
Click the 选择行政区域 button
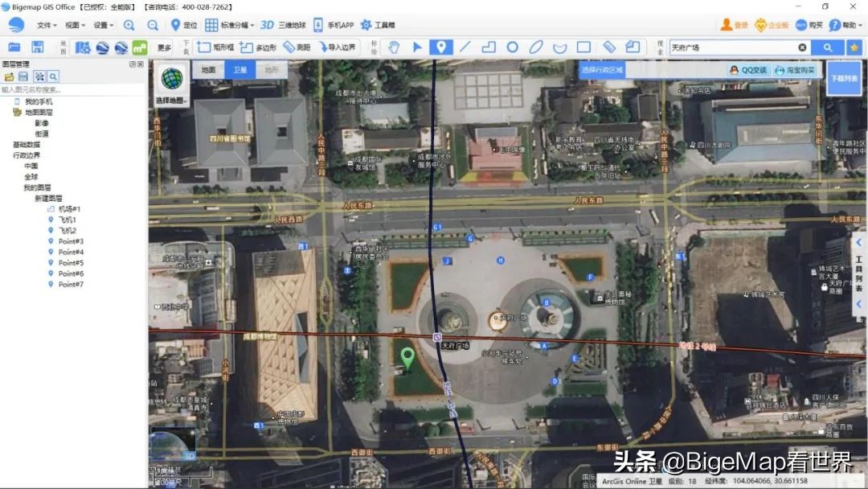602,70
